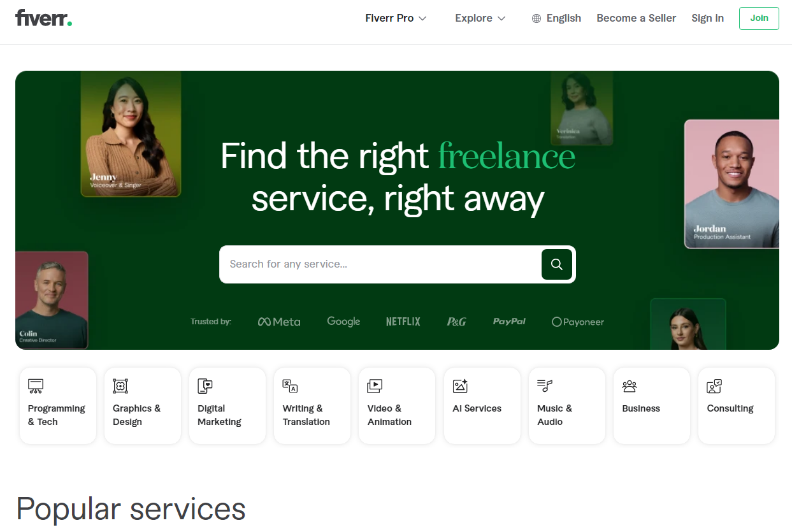Click Jordan's Production Assistant photo card
The image size is (792, 532).
[731, 183]
